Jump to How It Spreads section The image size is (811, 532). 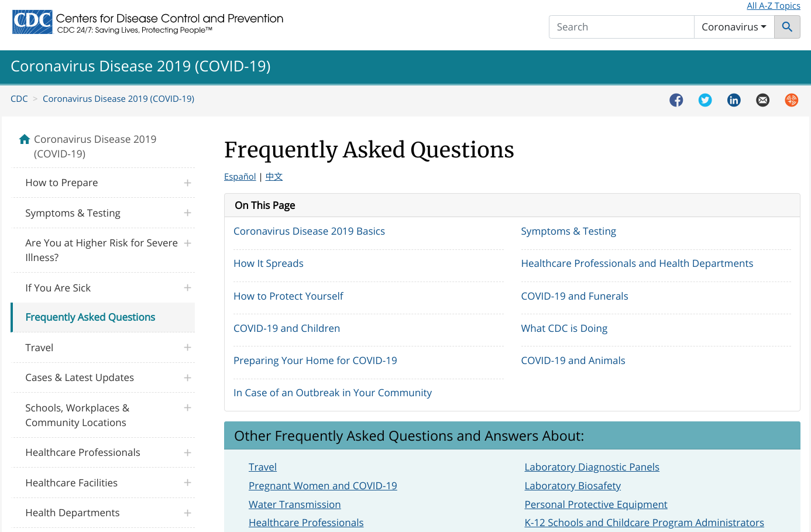click(x=268, y=263)
